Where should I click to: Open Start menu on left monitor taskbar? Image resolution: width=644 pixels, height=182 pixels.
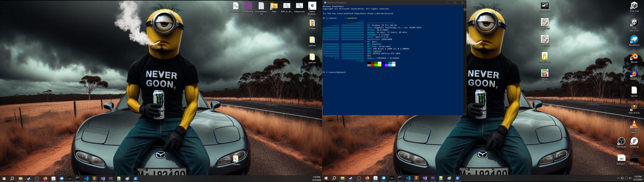pos(4,178)
